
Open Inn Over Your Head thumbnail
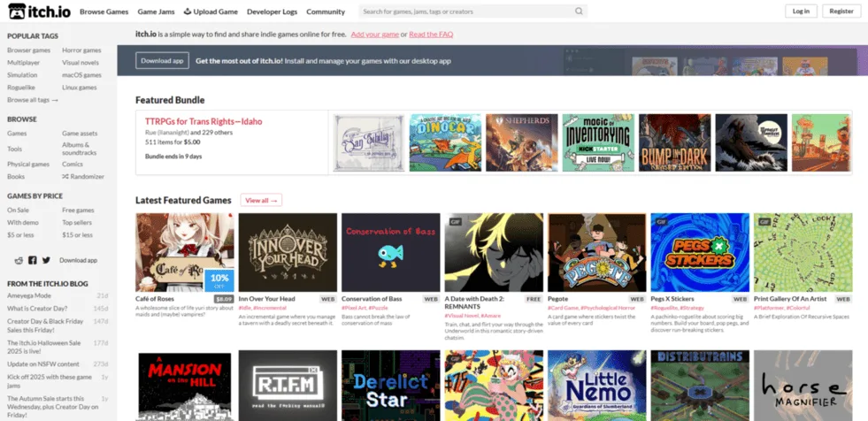(288, 252)
